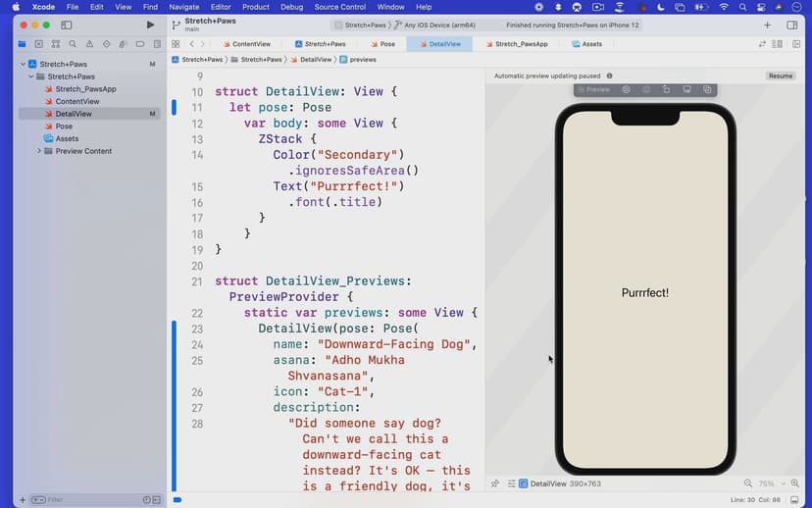Click the related items grid icon
The image size is (812, 508).
click(x=176, y=44)
